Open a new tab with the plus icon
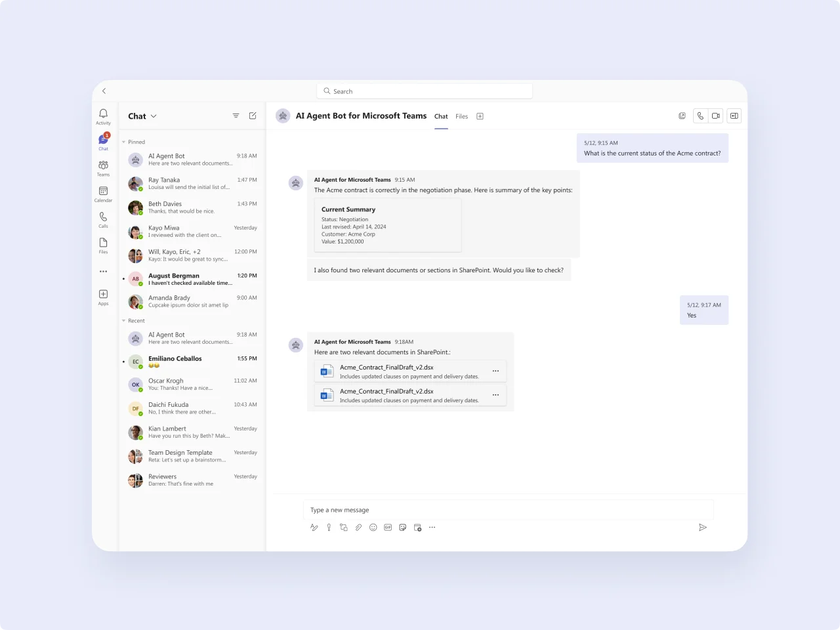 point(480,116)
